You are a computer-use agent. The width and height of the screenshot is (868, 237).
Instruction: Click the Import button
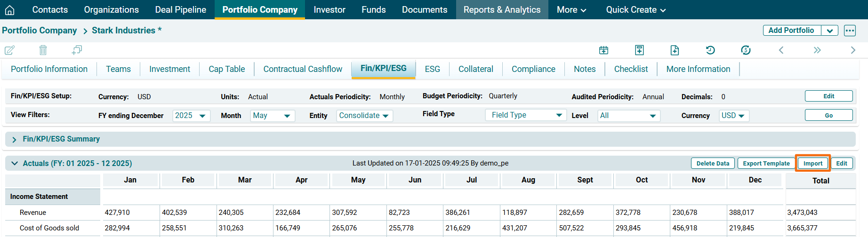[x=812, y=163]
